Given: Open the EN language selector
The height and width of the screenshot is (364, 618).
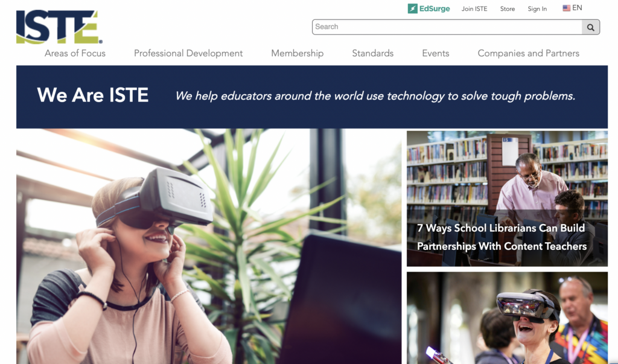Looking at the screenshot, I should tap(572, 8).
